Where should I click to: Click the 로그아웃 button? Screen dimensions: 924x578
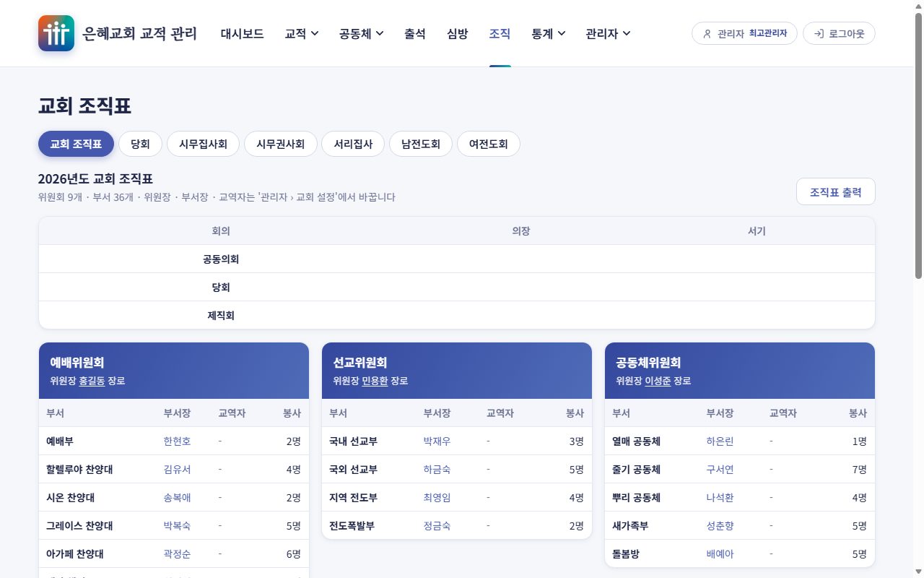pyautogui.click(x=839, y=33)
